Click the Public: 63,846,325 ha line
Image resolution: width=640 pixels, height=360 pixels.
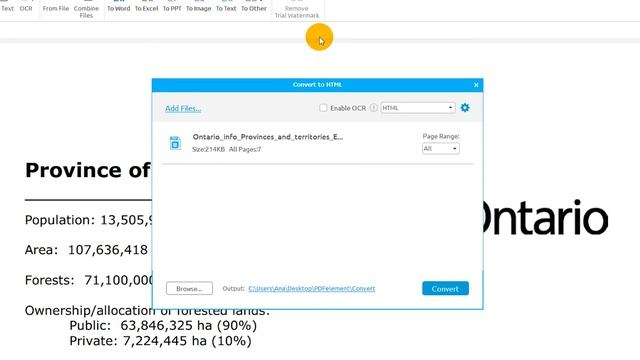pyautogui.click(x=163, y=325)
